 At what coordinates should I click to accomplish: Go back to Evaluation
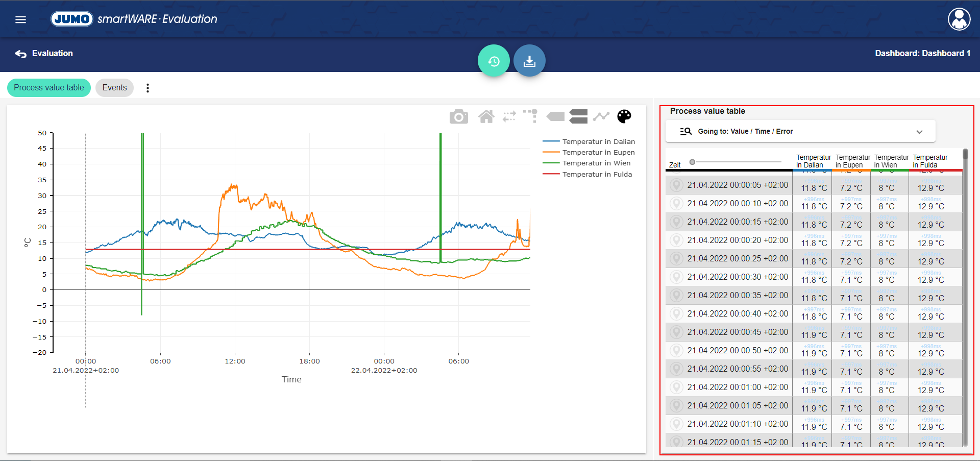44,54
